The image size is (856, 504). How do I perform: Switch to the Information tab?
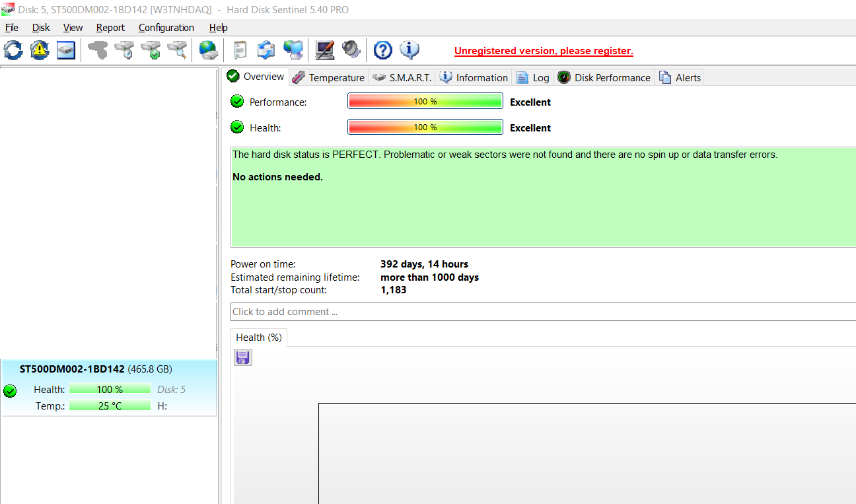point(474,77)
